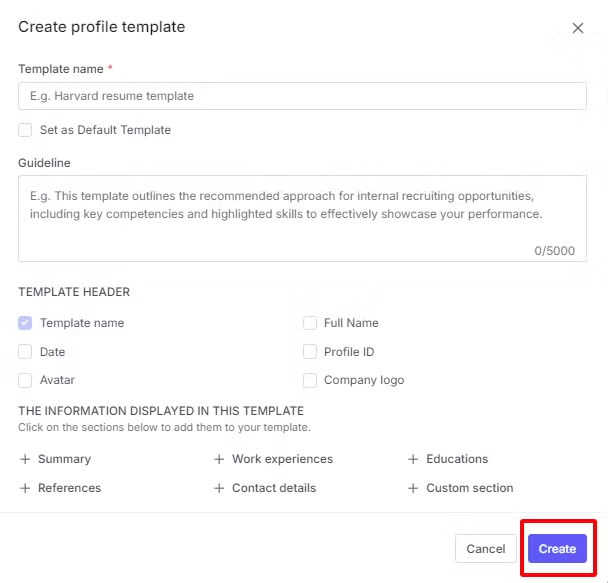
Task: Close the Create profile template dialog
Action: click(x=578, y=28)
